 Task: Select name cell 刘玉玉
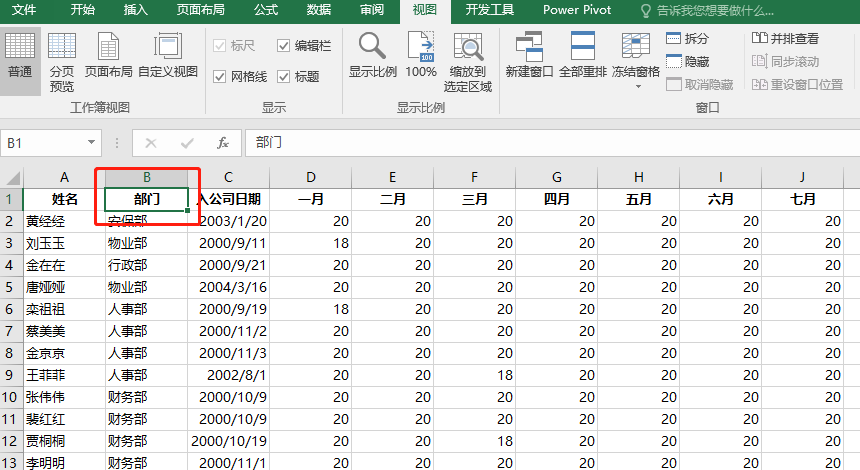tap(64, 244)
